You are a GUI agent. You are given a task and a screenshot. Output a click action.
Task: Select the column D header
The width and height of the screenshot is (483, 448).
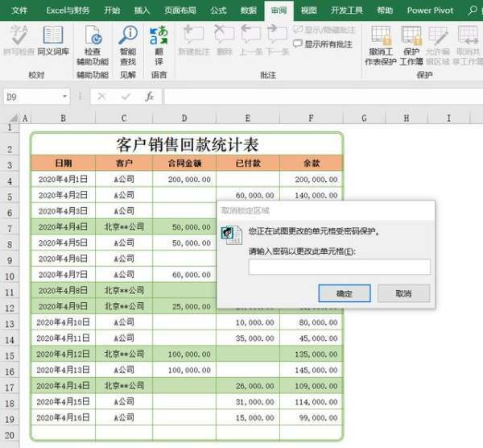(184, 118)
